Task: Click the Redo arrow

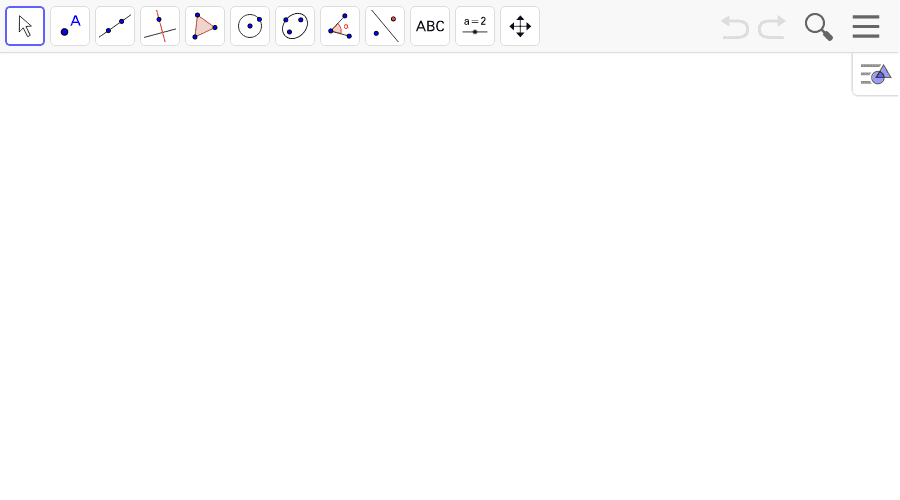Action: tap(772, 27)
